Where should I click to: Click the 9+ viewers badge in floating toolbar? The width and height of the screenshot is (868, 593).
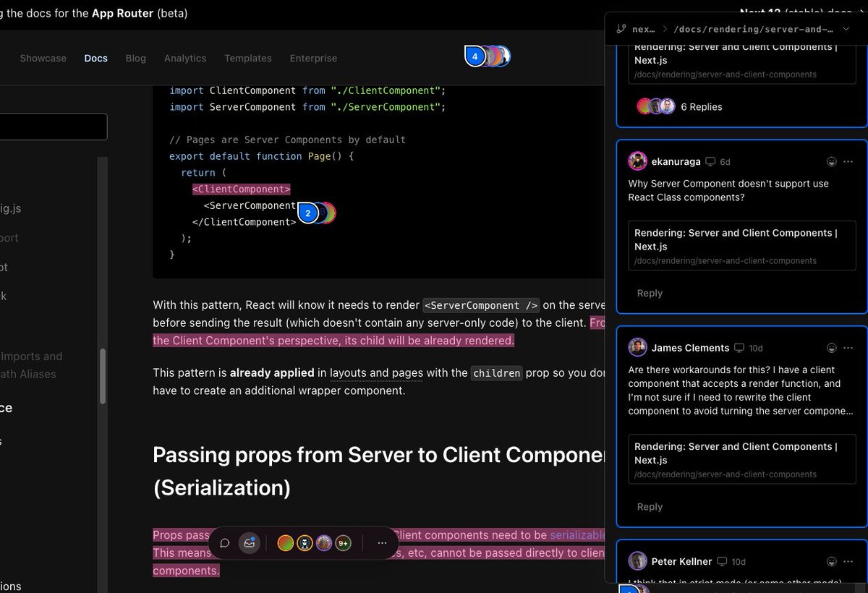[x=343, y=543]
